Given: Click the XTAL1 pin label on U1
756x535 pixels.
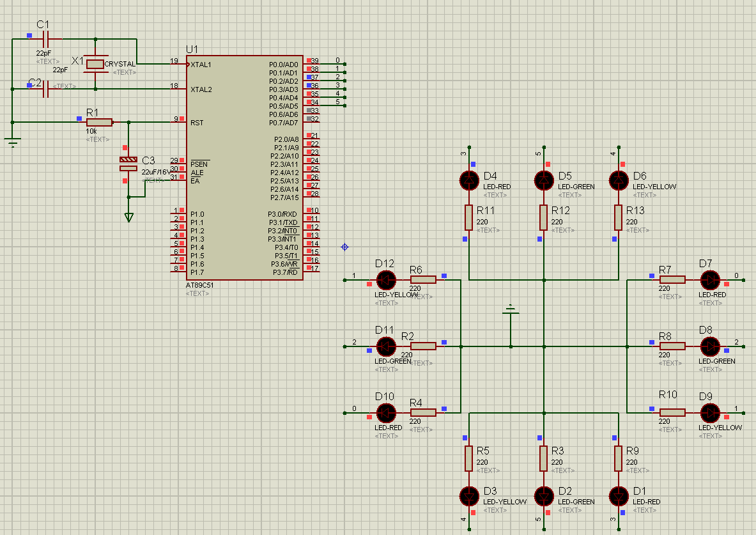Looking at the screenshot, I should click(x=201, y=65).
